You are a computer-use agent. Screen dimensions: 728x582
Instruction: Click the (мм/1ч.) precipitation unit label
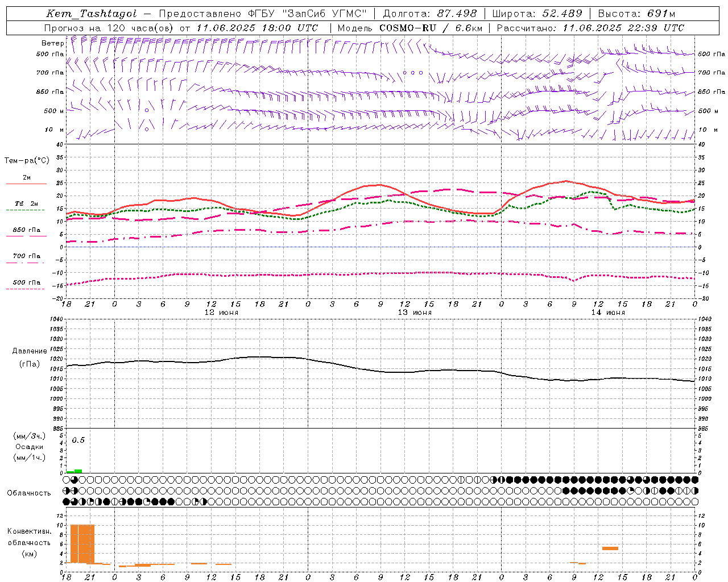[30, 458]
